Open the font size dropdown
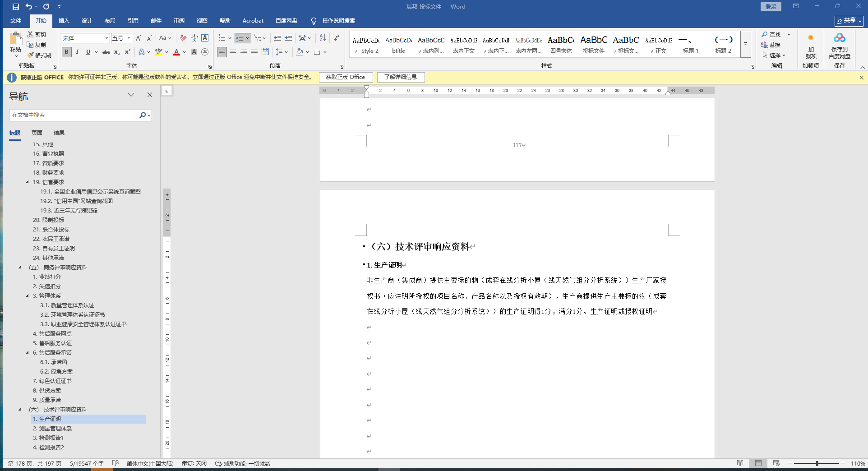 [x=129, y=38]
